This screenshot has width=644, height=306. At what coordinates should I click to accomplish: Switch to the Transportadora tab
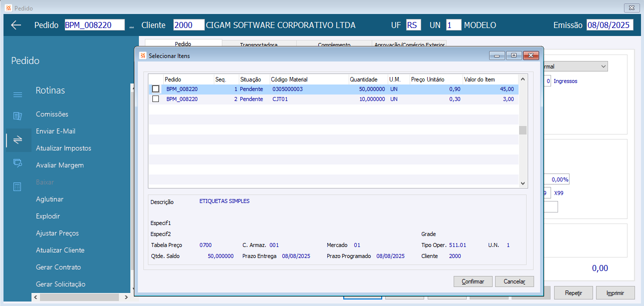coord(259,44)
